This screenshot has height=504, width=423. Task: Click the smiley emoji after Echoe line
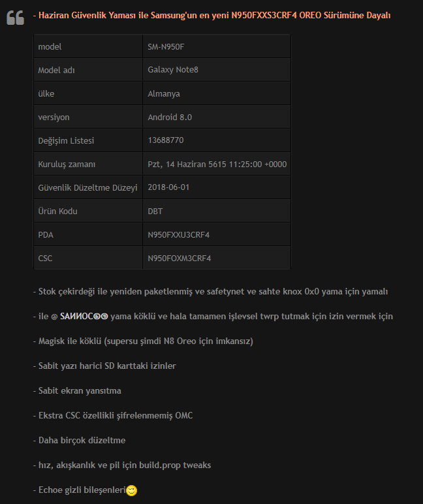131,490
